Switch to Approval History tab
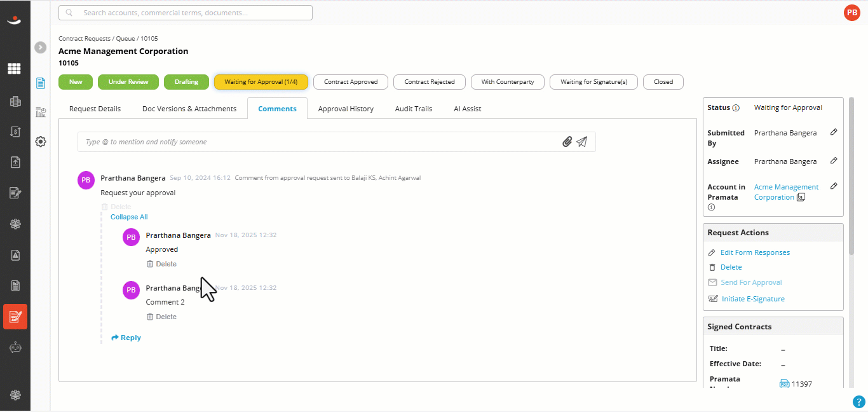The width and height of the screenshot is (868, 412). pos(346,109)
